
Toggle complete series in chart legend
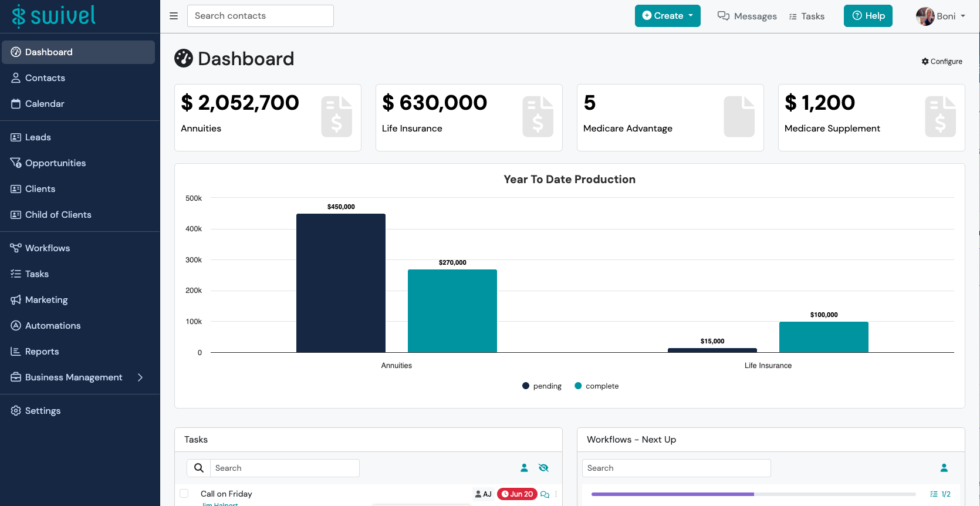pyautogui.click(x=596, y=386)
